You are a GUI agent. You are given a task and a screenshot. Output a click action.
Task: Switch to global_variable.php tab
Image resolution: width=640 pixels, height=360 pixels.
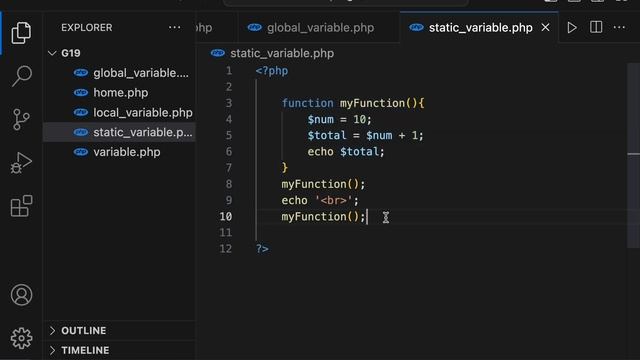pos(319,27)
